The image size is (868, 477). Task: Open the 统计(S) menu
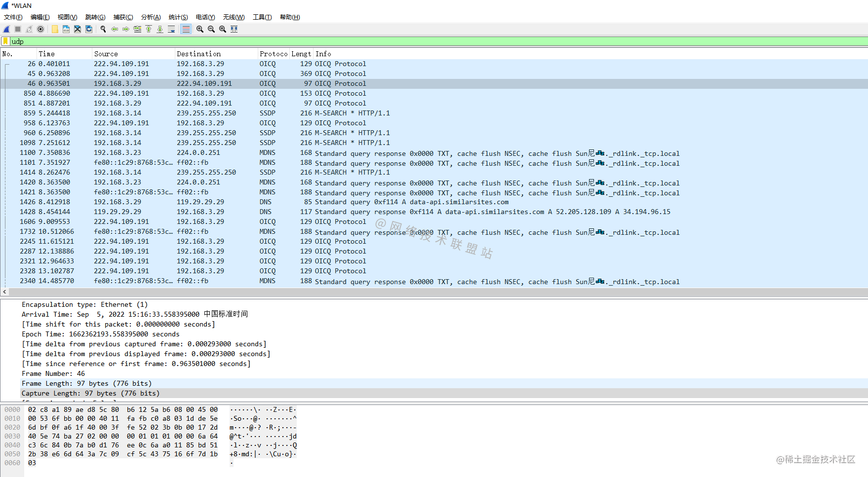tap(178, 17)
